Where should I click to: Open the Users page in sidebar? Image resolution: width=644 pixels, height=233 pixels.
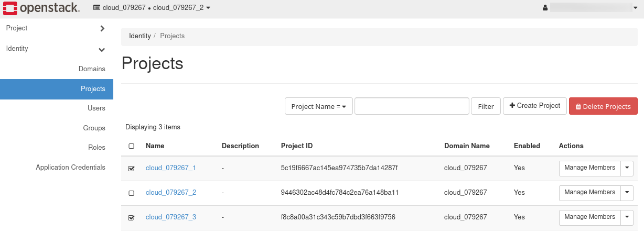pyautogui.click(x=96, y=108)
